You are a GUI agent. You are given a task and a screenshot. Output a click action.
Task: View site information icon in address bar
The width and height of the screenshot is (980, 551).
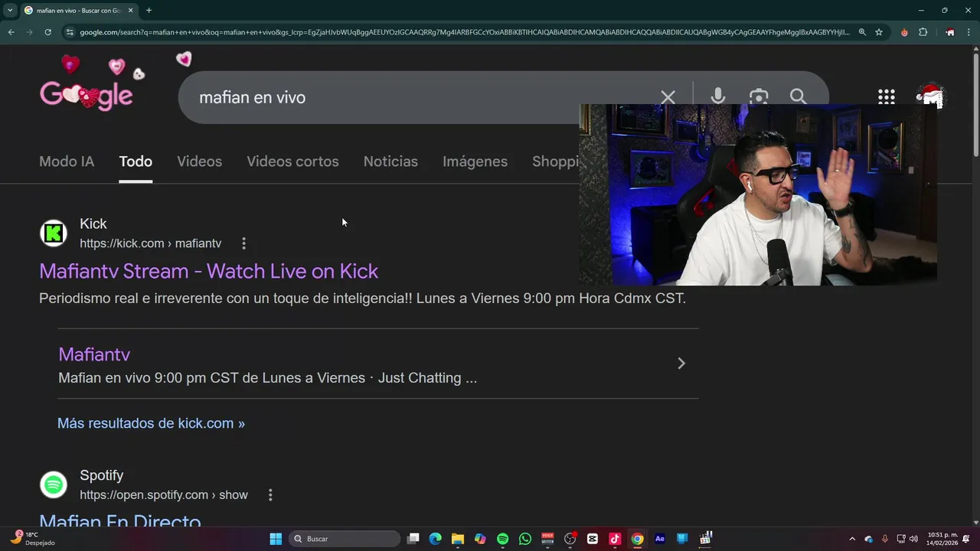tap(70, 32)
